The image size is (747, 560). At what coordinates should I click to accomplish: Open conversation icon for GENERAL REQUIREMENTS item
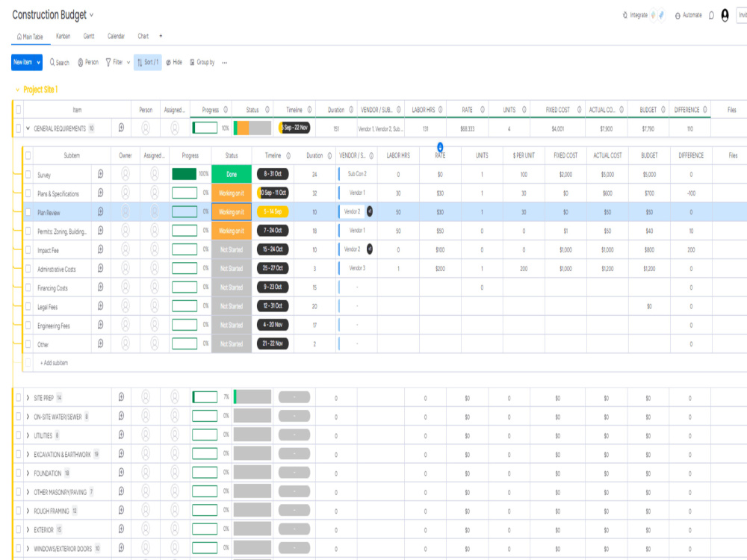122,128
